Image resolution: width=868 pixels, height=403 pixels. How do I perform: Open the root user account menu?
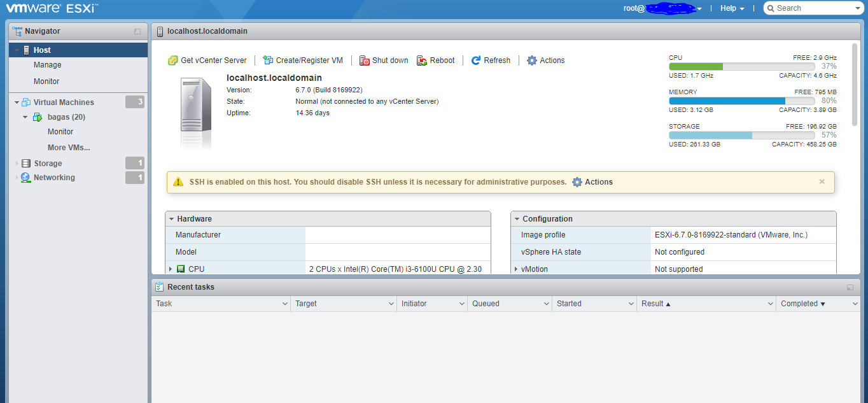coord(662,8)
